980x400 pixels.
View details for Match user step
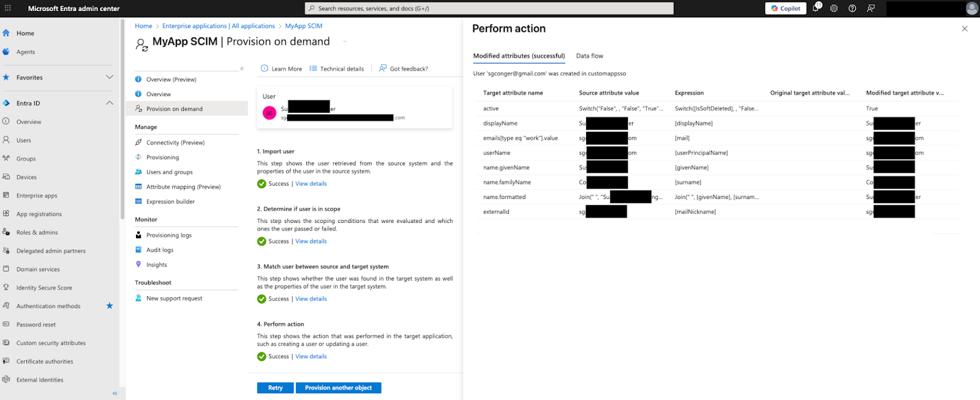click(x=311, y=299)
